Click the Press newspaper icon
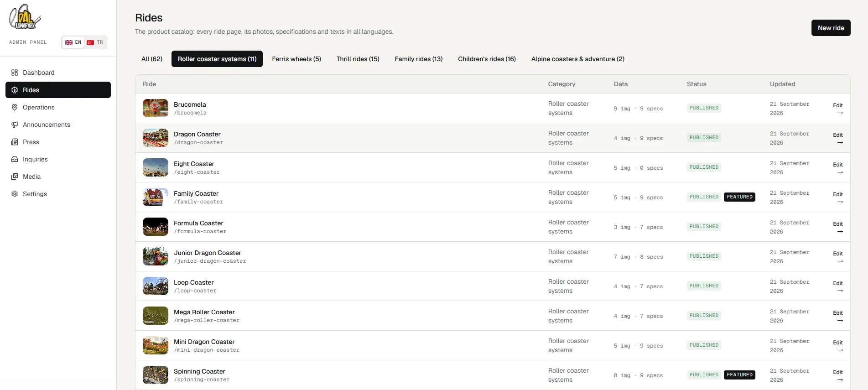This screenshot has height=390, width=868. click(x=15, y=142)
